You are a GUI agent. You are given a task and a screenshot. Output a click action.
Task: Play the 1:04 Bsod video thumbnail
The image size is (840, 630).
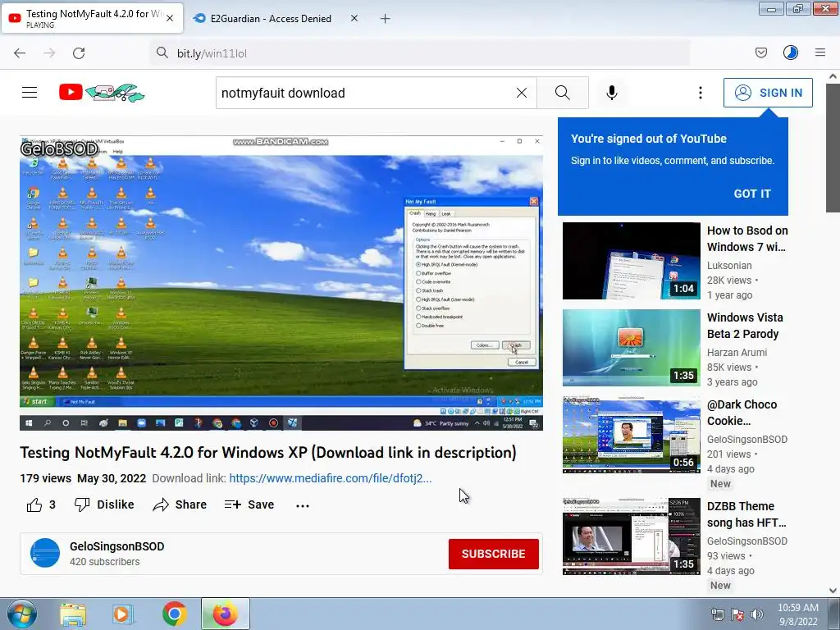pyautogui.click(x=631, y=261)
